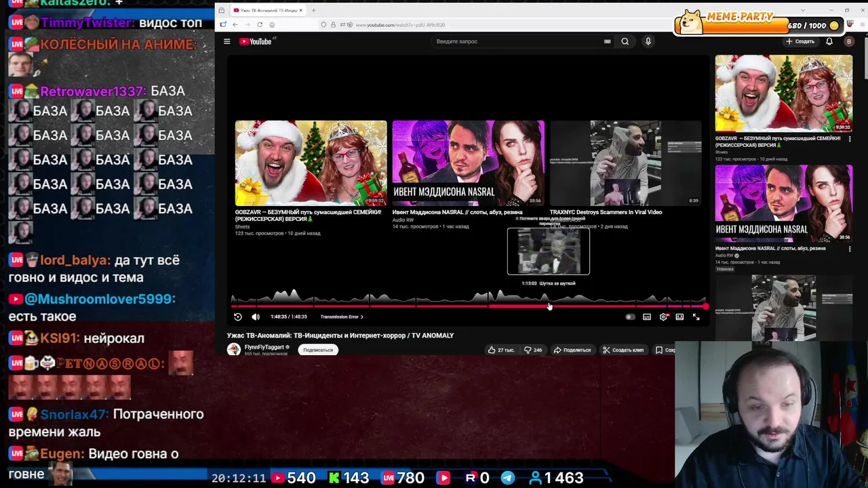Image resolution: width=868 pixels, height=488 pixels.
Task: Click the Создать create button
Action: (800, 41)
